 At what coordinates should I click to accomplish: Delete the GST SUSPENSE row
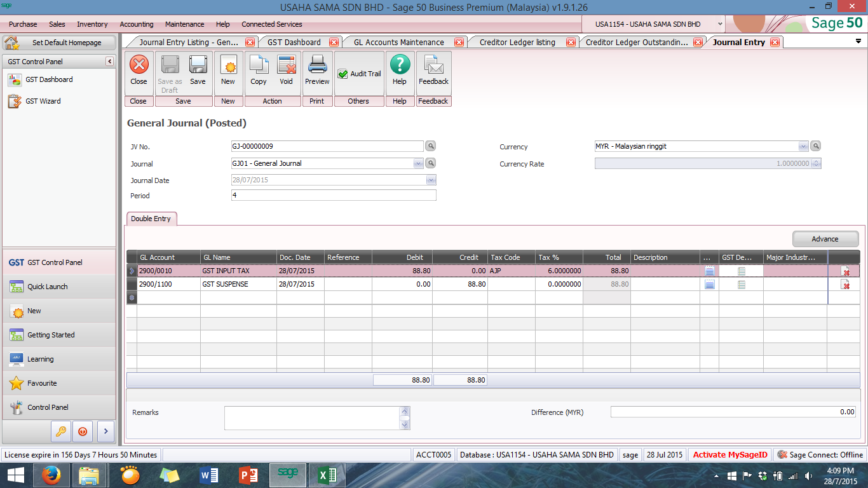point(845,285)
